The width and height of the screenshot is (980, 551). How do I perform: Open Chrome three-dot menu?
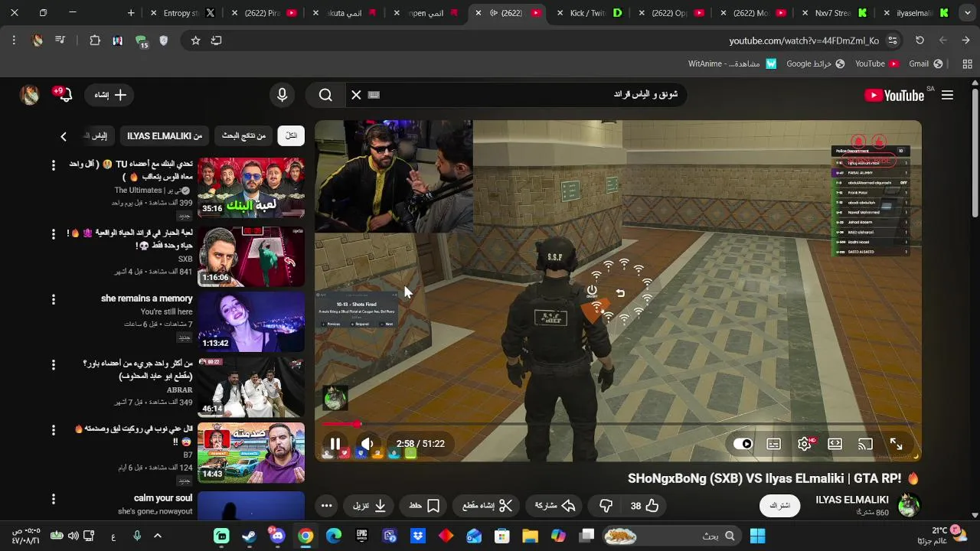tap(14, 41)
